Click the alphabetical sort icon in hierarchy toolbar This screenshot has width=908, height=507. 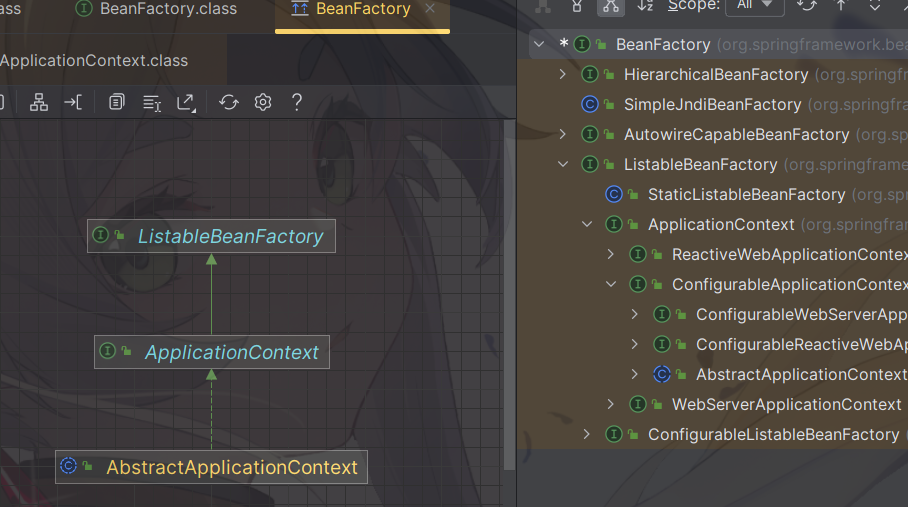coord(645,6)
